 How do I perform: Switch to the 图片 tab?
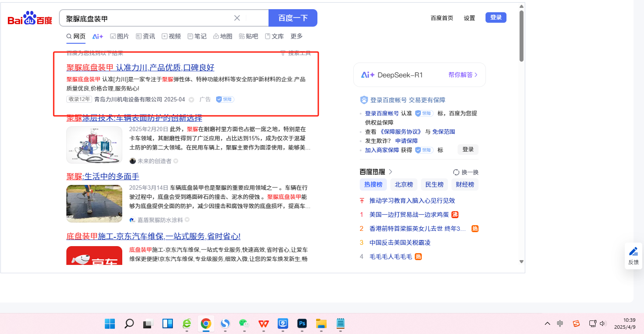coord(119,36)
